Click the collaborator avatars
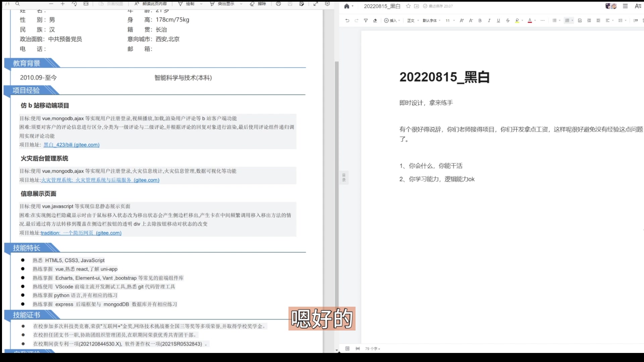 (x=611, y=6)
